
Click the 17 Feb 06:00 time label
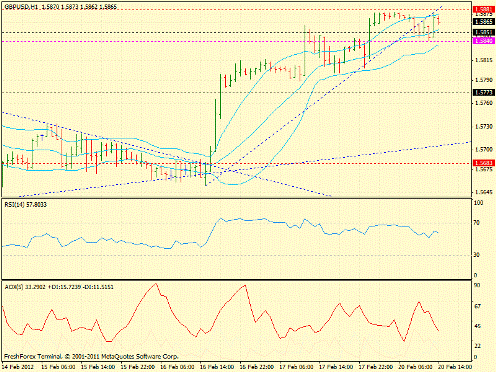pos(297,367)
